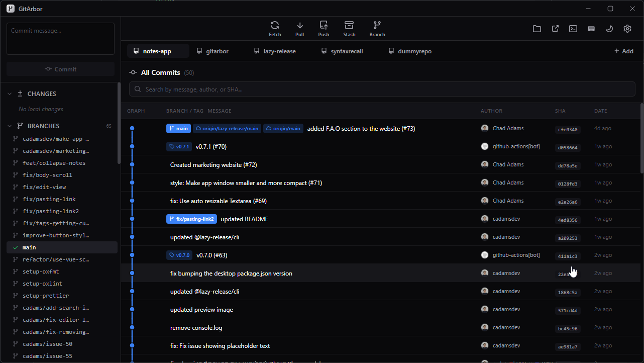Open repository folder via folder icon
Image resolution: width=644 pixels, height=363 pixels.
[x=537, y=29]
